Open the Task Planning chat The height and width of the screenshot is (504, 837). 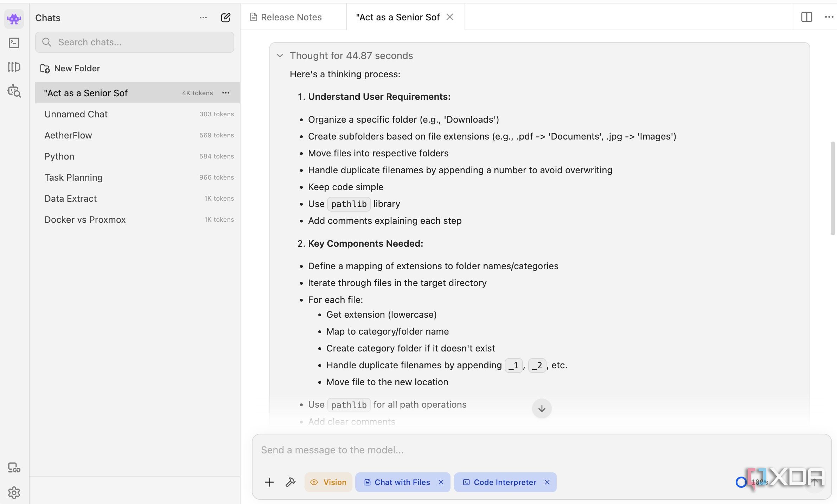[138, 177]
